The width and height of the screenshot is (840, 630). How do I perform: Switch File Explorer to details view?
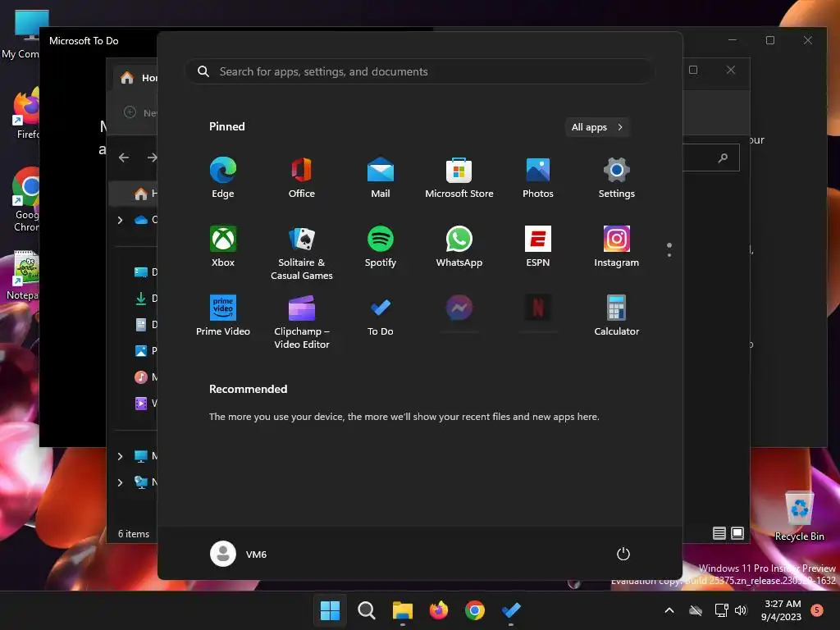[719, 533]
